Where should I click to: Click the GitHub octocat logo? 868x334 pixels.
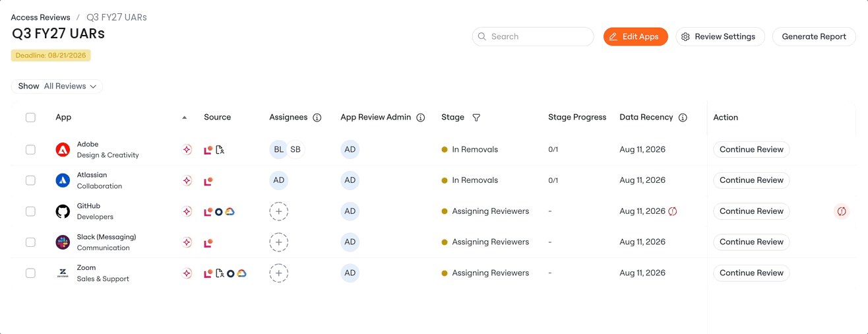[x=63, y=211]
